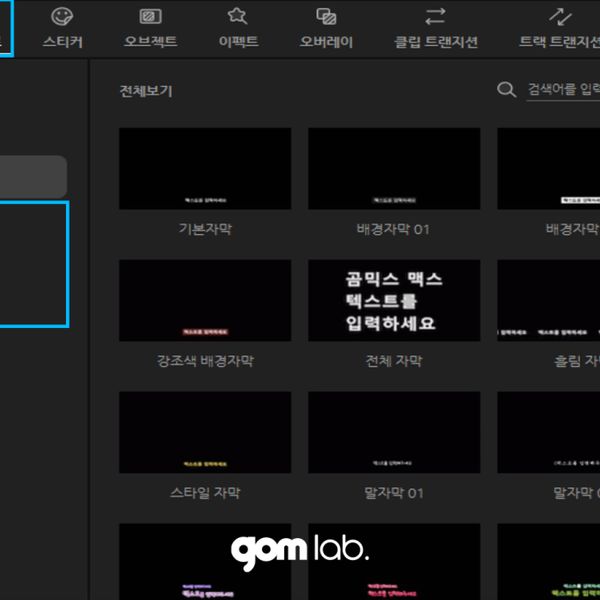Click the blue-outlined panel in left sidebar
The image size is (600, 600).
pos(33,264)
